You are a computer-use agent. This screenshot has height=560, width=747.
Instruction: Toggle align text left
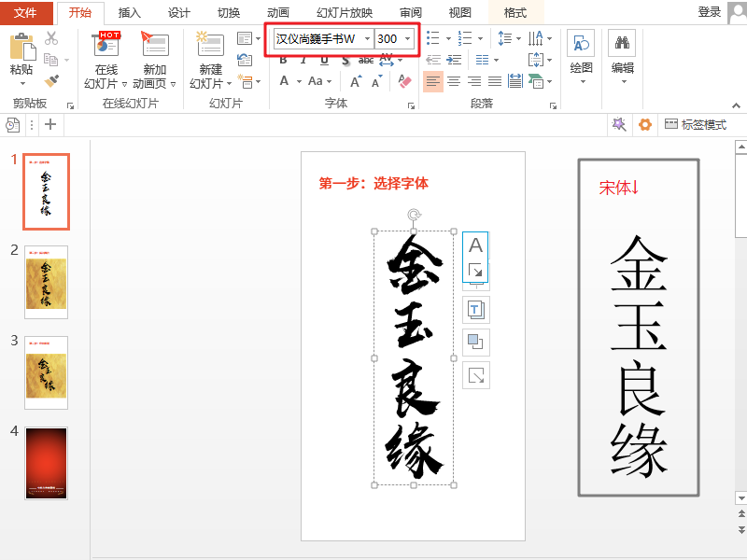pyautogui.click(x=433, y=81)
